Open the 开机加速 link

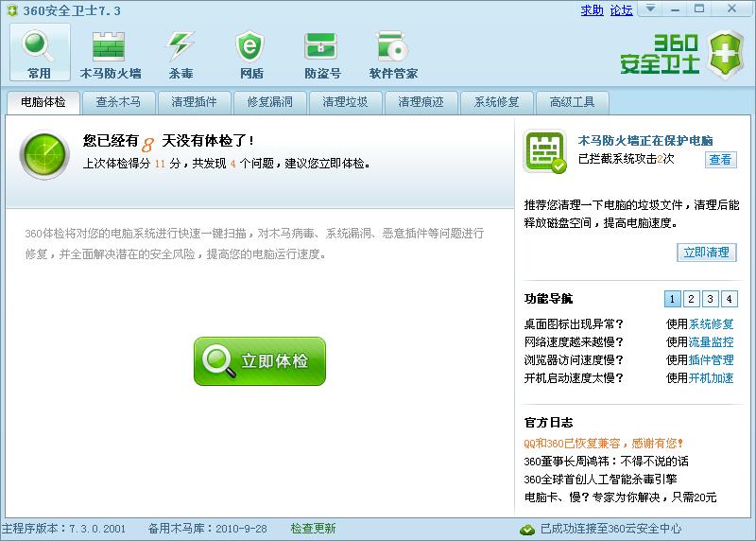pos(712,378)
